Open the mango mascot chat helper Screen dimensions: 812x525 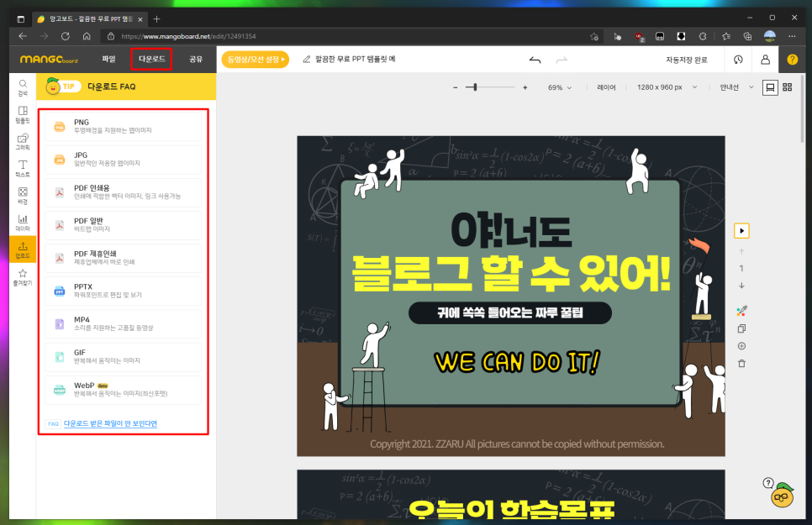(x=783, y=496)
